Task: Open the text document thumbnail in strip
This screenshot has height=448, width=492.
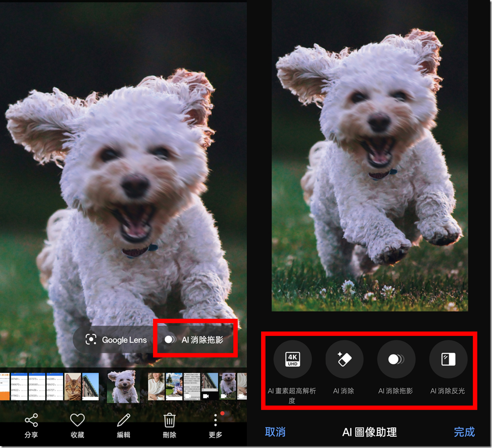Action: coord(192,386)
